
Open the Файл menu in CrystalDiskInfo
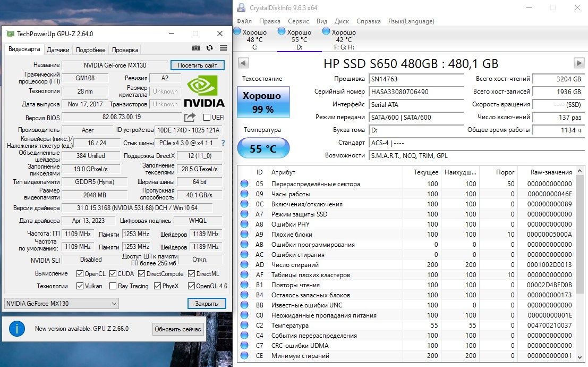pyautogui.click(x=244, y=21)
